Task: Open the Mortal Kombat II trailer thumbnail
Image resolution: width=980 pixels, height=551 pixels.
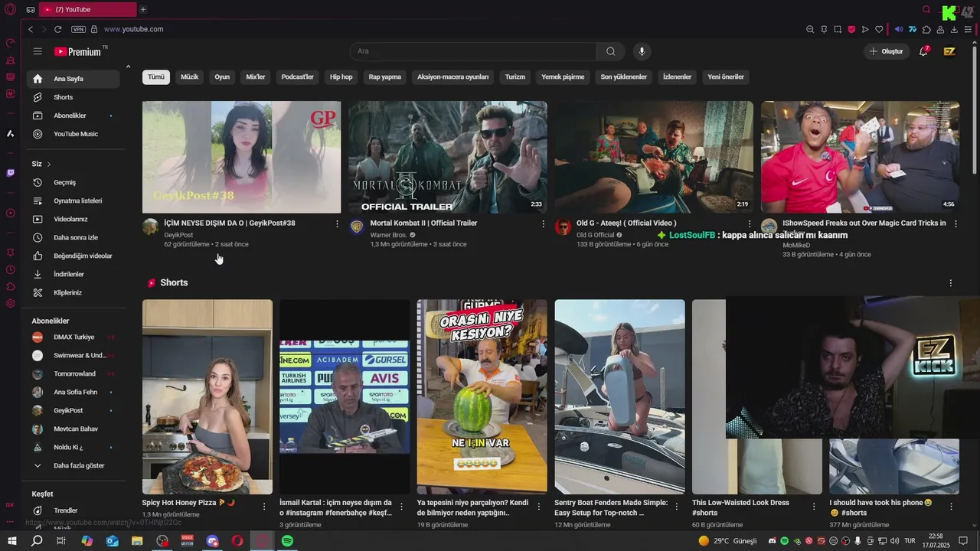Action: tap(448, 157)
